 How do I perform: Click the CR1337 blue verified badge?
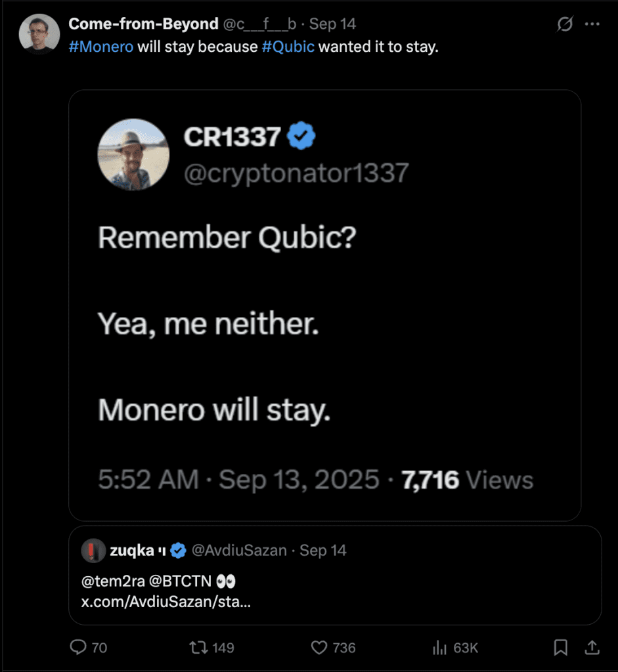tap(301, 136)
